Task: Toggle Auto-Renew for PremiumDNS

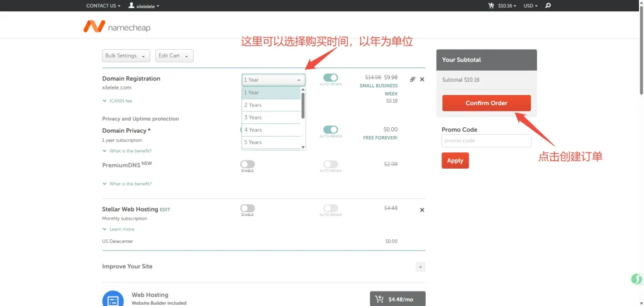Action: click(331, 164)
